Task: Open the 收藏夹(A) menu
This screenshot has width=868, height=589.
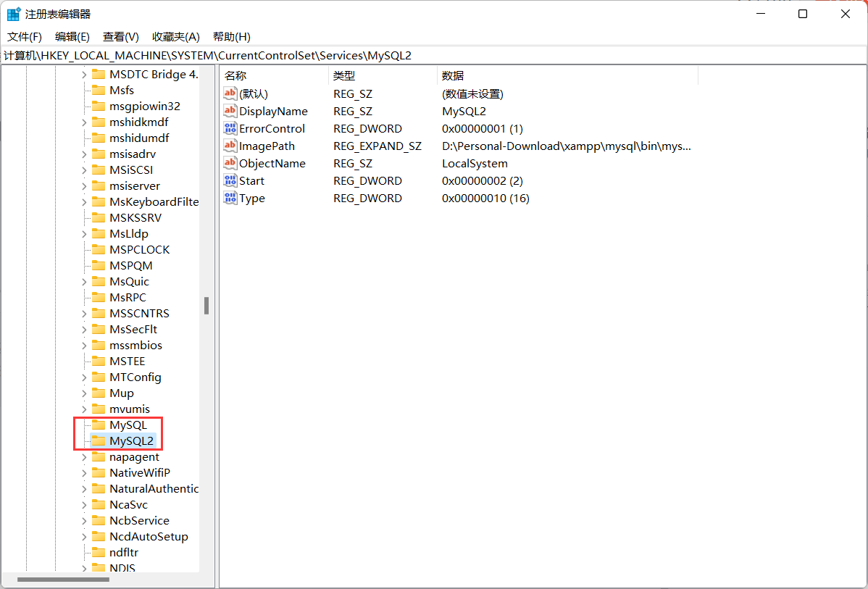Action: (176, 37)
